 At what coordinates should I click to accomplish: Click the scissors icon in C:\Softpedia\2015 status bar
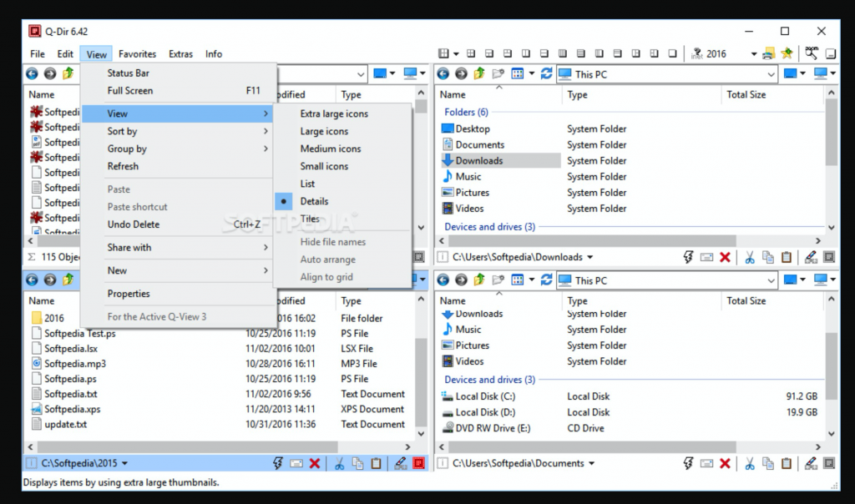pyautogui.click(x=339, y=463)
